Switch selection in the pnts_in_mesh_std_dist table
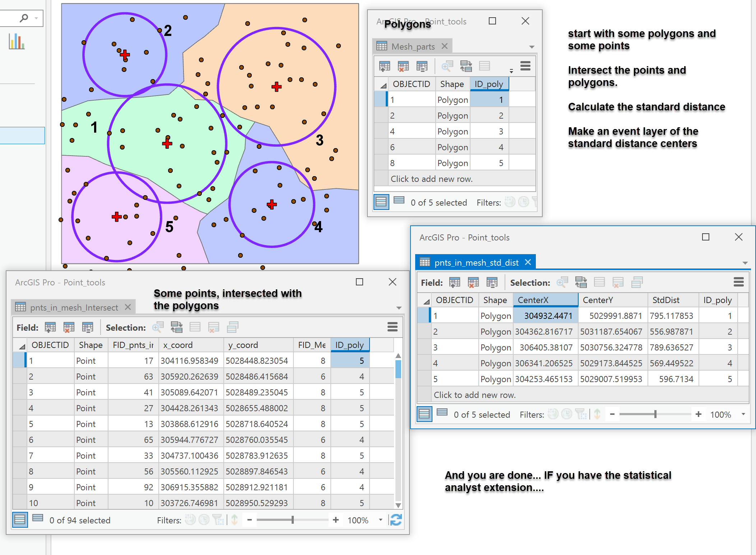 click(x=581, y=283)
